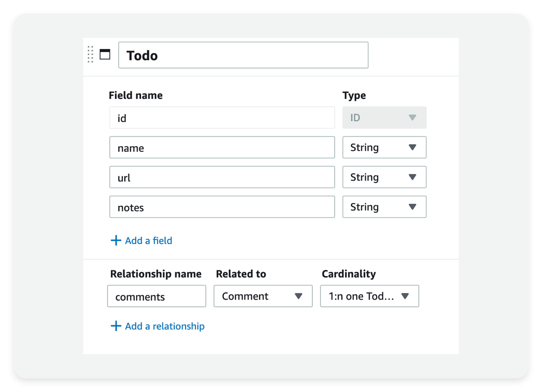Click Add a field
The height and width of the screenshot is (392, 542).
(x=148, y=240)
